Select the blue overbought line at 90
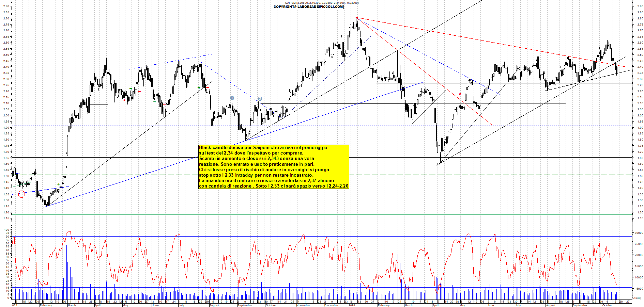 (x=307, y=236)
